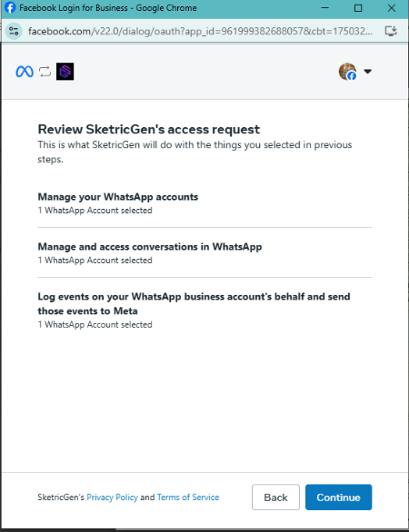
Task: Close the Facebook Login popup window
Action: click(392, 8)
